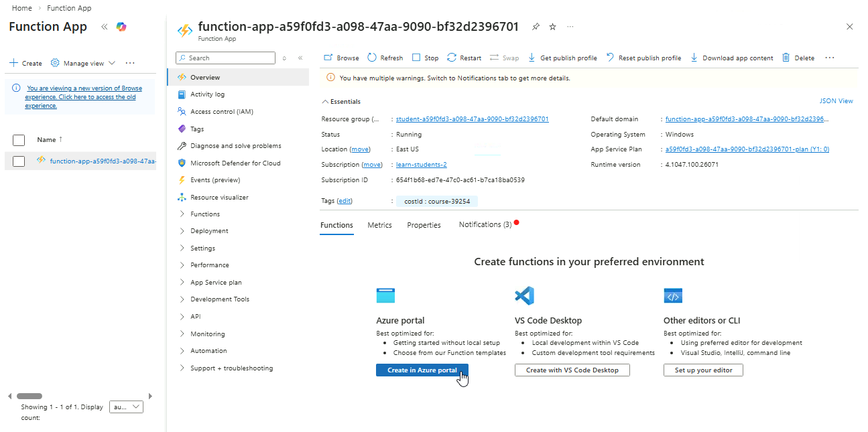Stop the function app

pyautogui.click(x=425, y=58)
